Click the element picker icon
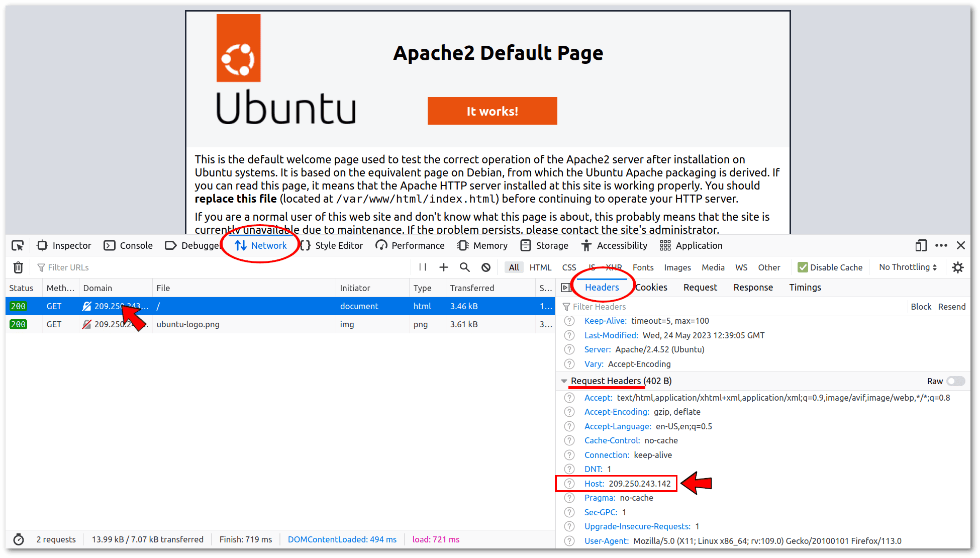Image resolution: width=980 pixels, height=558 pixels. (x=18, y=245)
